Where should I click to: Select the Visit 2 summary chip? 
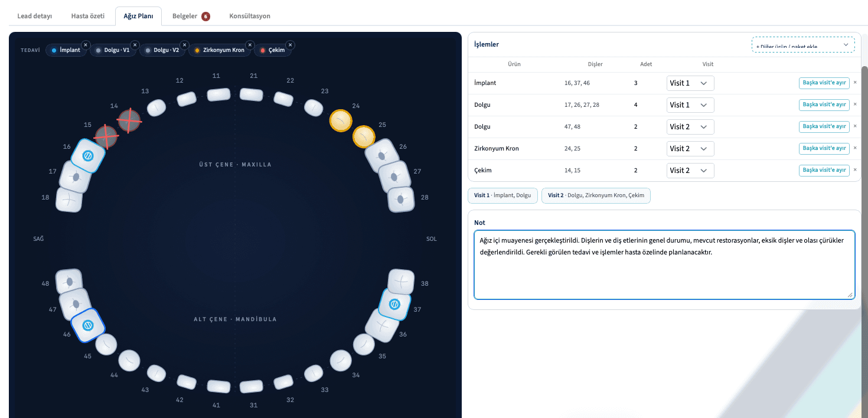596,195
